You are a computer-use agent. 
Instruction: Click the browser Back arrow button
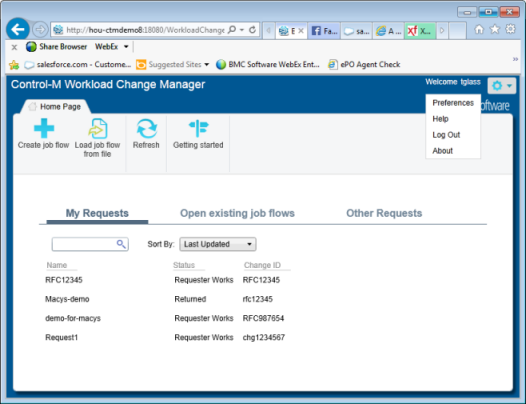click(x=18, y=30)
